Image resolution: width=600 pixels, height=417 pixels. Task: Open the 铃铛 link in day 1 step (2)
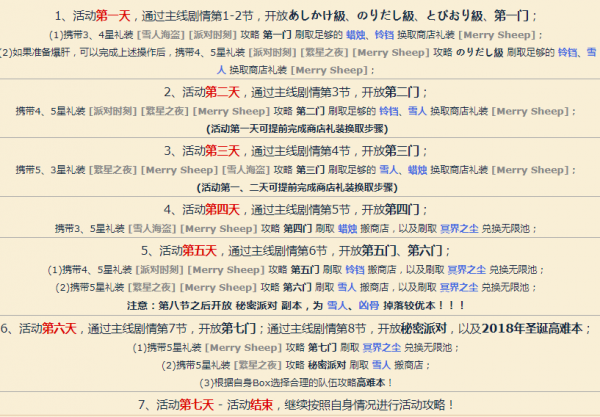click(x=567, y=52)
